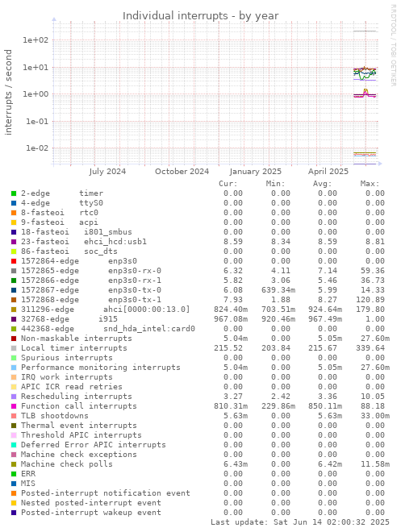
Task: Click the Max: column header
Action: [370, 184]
